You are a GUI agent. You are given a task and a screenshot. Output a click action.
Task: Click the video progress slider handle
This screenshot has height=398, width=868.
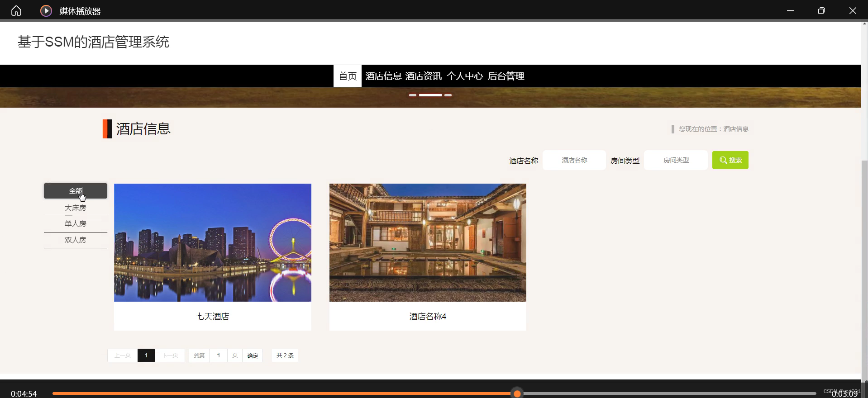[517, 393]
